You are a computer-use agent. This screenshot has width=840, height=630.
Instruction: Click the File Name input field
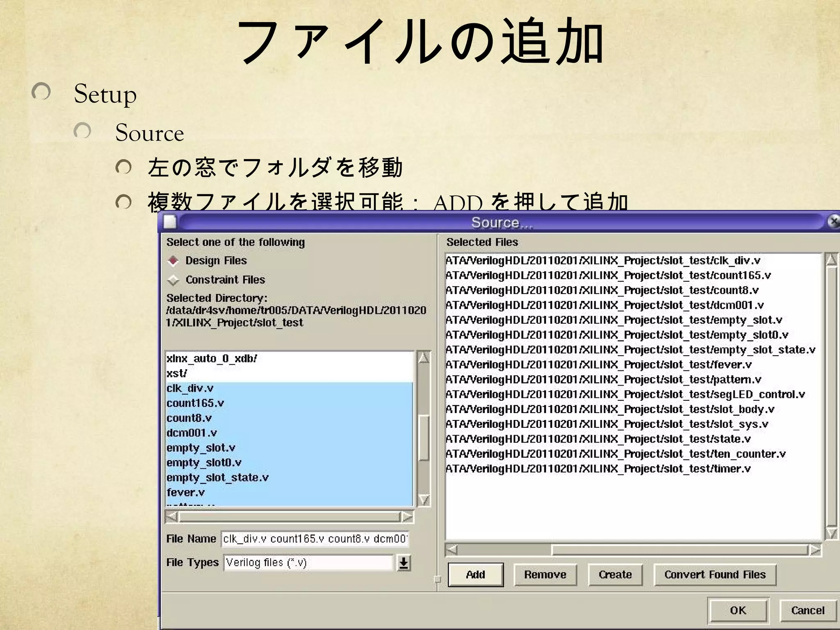pos(315,539)
